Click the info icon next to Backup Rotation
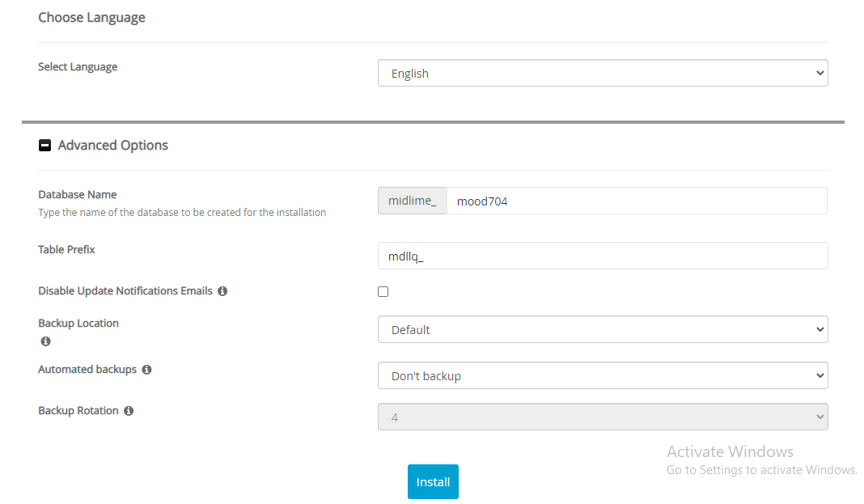 [x=129, y=410]
